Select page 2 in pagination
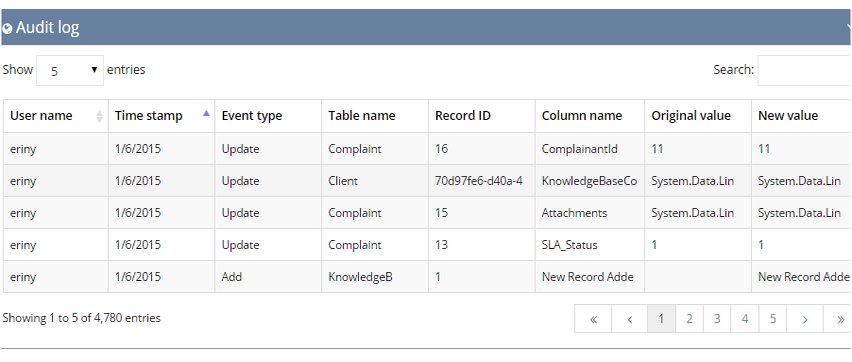The image size is (852, 362). 689,319
